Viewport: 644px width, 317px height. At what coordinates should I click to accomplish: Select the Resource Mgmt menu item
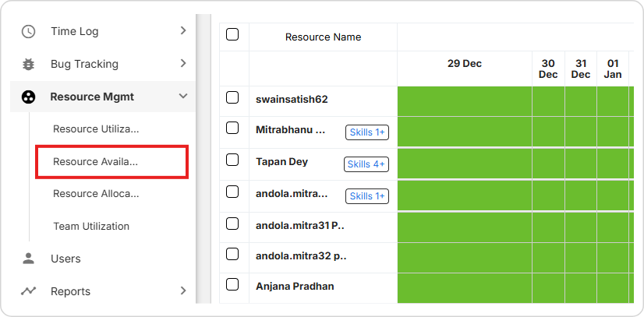pos(103,97)
